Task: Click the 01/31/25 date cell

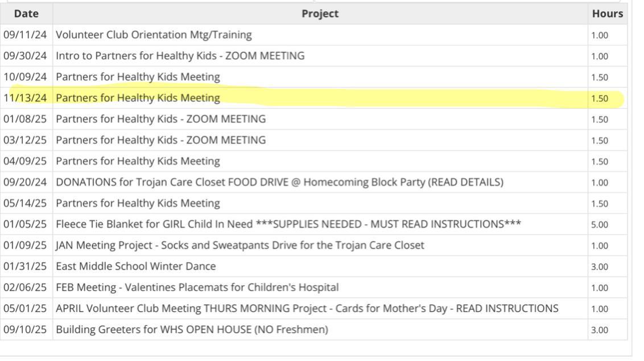Action: click(26, 266)
